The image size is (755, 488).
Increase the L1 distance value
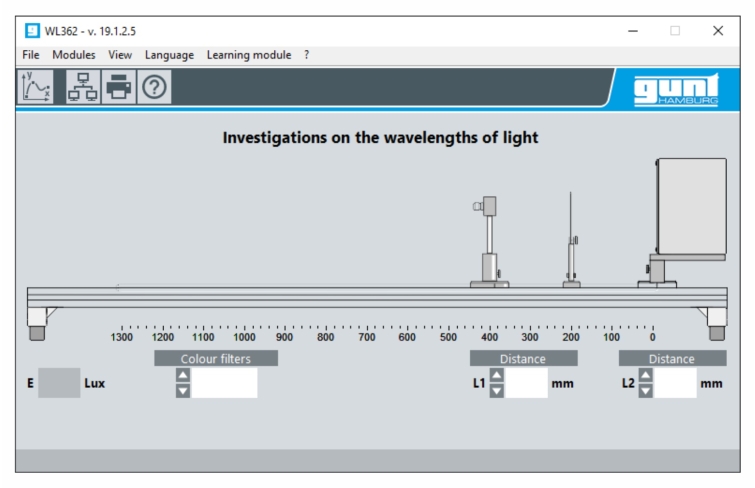(x=497, y=375)
